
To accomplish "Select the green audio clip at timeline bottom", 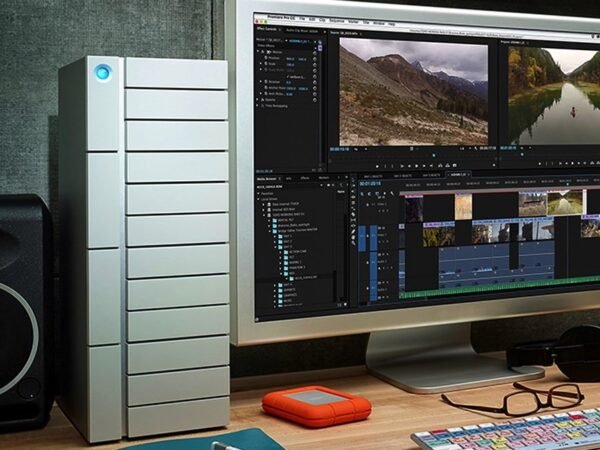I will pos(499,287).
